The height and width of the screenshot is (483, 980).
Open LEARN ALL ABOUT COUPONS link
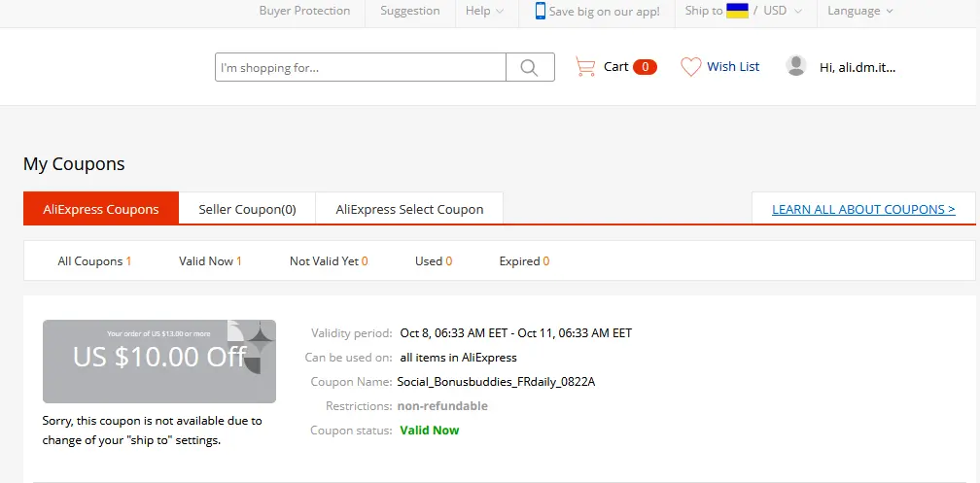(863, 209)
